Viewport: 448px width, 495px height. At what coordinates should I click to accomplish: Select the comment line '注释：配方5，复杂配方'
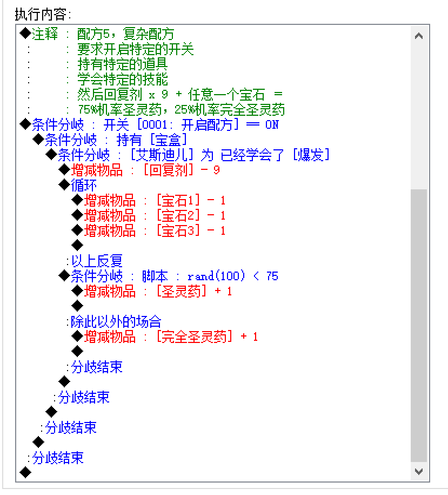pos(97,34)
